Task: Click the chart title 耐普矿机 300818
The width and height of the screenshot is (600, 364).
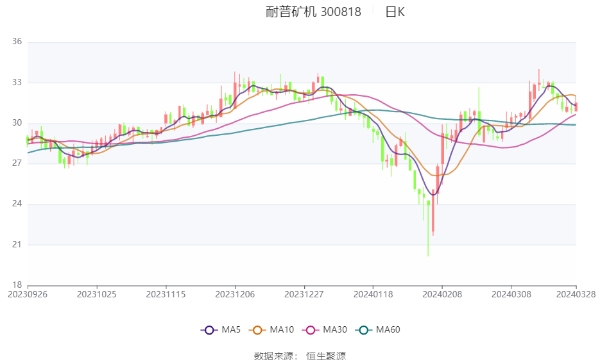Action: [x=313, y=12]
